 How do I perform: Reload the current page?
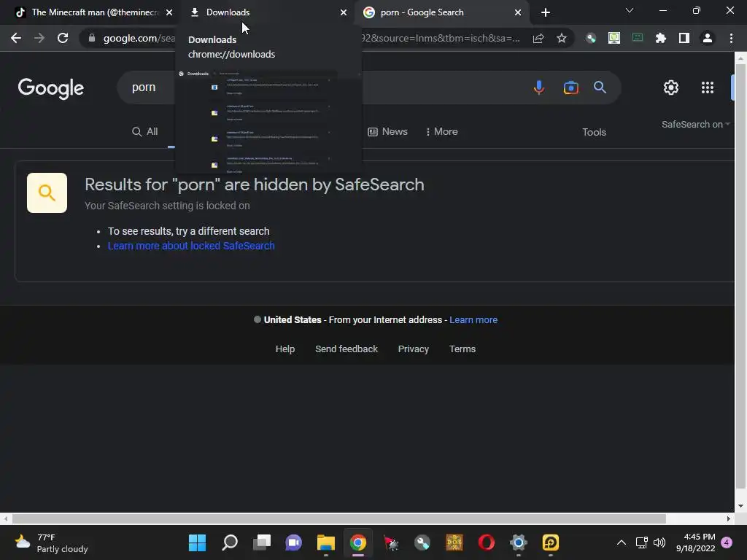pos(63,38)
